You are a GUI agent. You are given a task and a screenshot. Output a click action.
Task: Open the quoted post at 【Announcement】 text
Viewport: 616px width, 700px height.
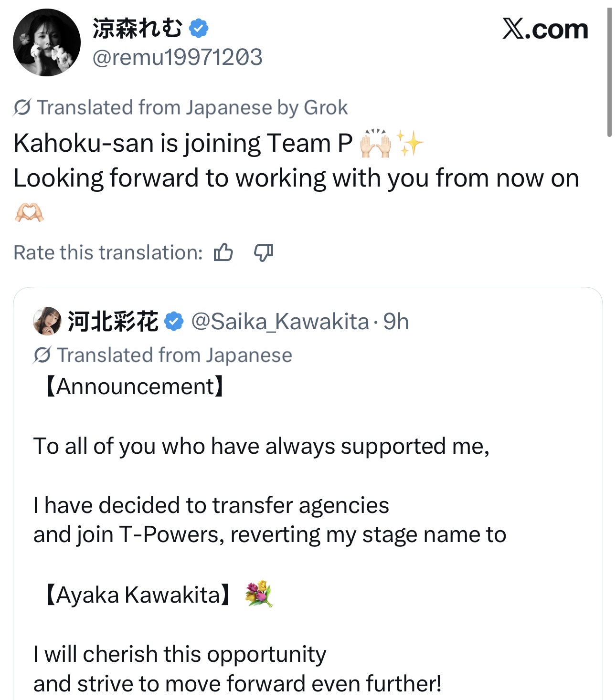(x=134, y=387)
